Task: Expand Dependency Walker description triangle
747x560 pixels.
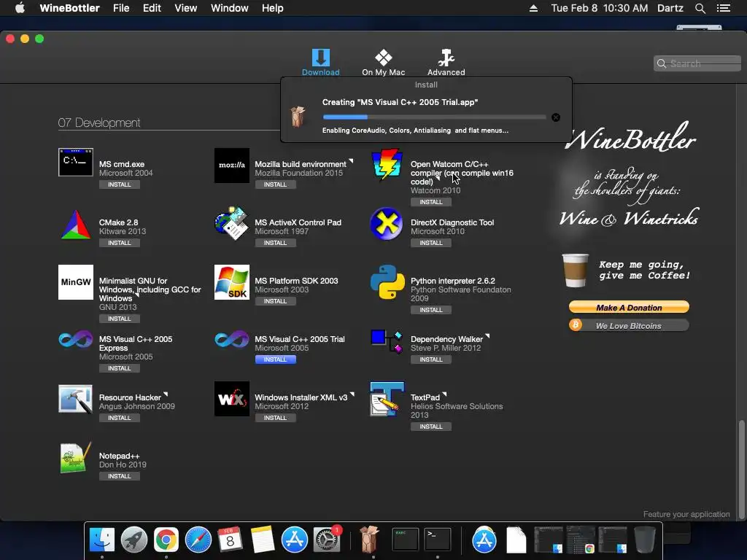Action: pyautogui.click(x=487, y=337)
